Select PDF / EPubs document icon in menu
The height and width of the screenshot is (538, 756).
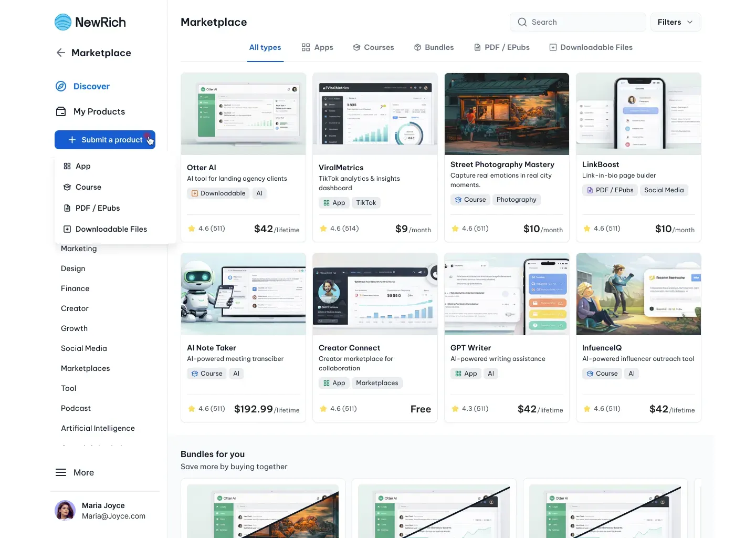67,208
